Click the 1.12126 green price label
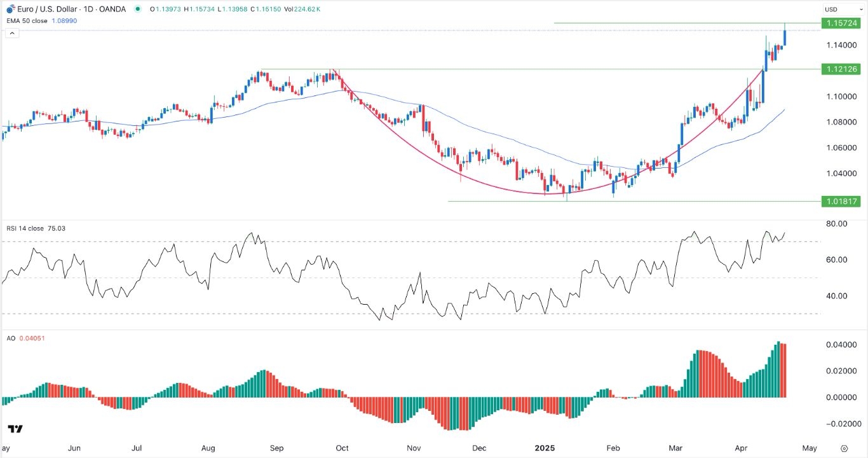Viewport: 868px width, 458px height. coord(841,69)
